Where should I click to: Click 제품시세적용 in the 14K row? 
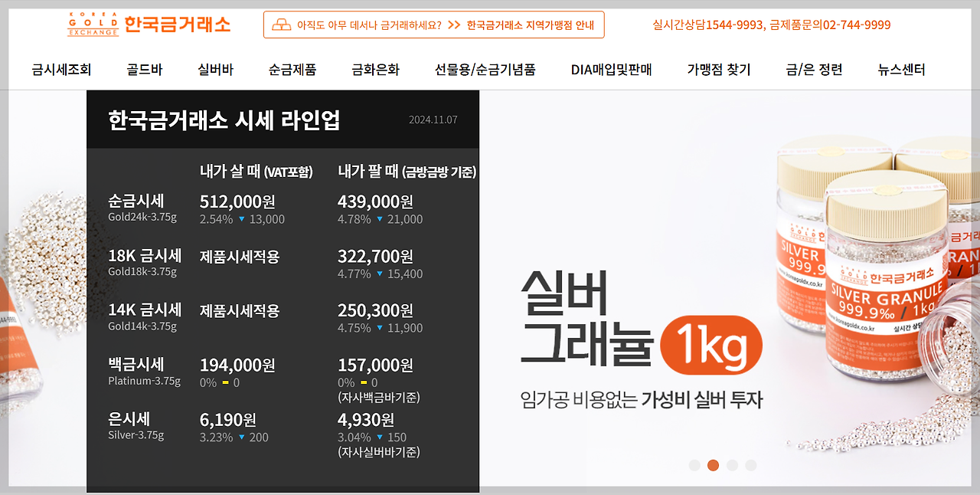(x=240, y=311)
